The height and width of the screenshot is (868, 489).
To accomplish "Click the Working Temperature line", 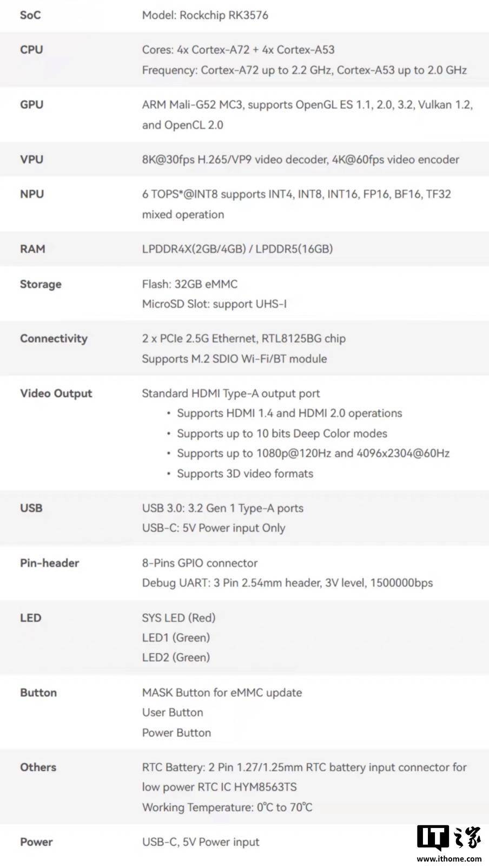I will [x=227, y=807].
